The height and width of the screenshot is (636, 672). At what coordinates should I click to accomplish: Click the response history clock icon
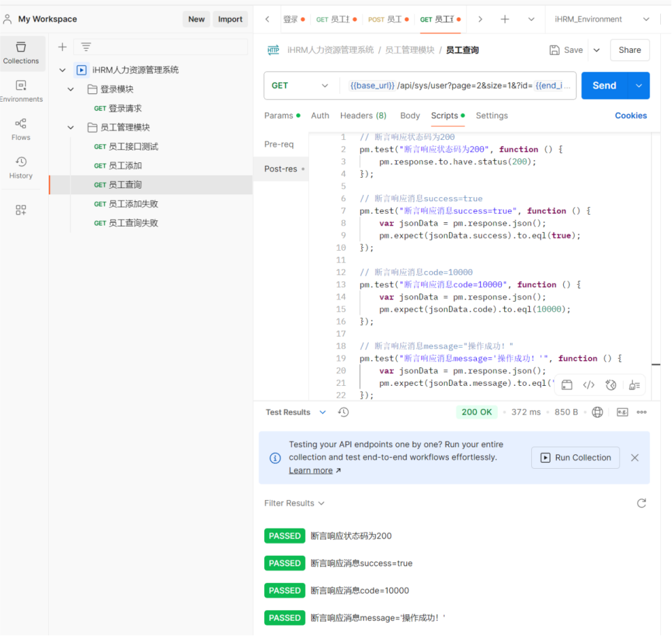coord(343,412)
